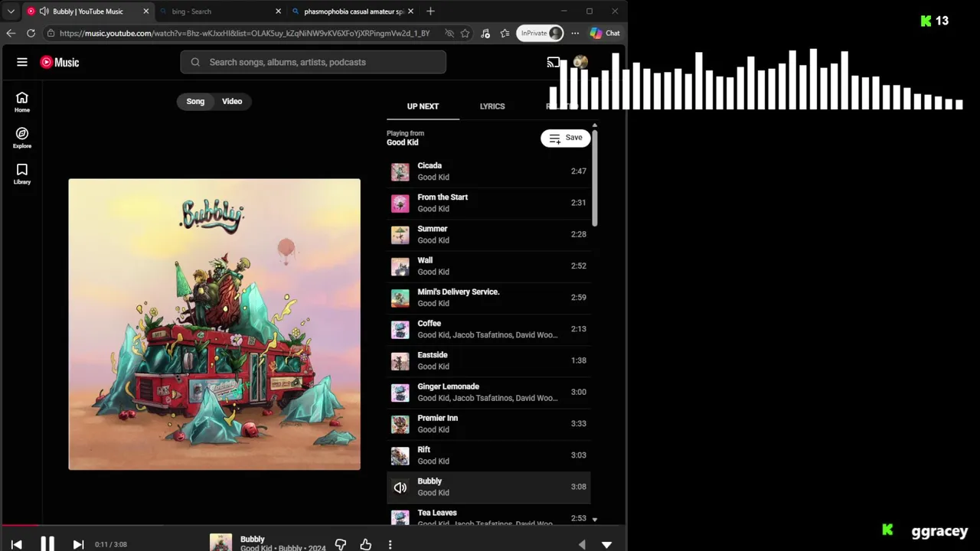Play Rift from the queue
Image resolution: width=980 pixels, height=551 pixels.
coord(488,455)
